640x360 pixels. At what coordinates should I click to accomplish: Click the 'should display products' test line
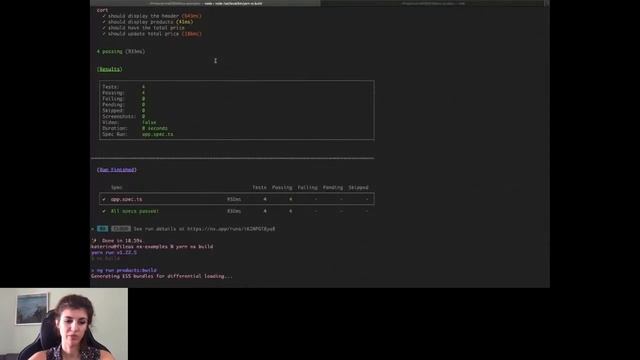coord(147,22)
